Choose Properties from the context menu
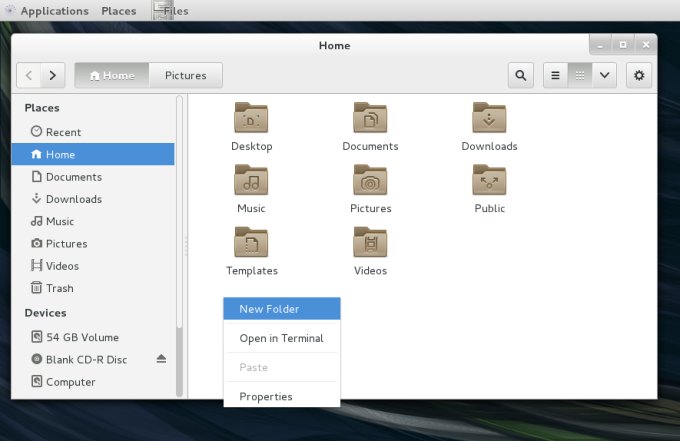The image size is (680, 441). coord(282,396)
